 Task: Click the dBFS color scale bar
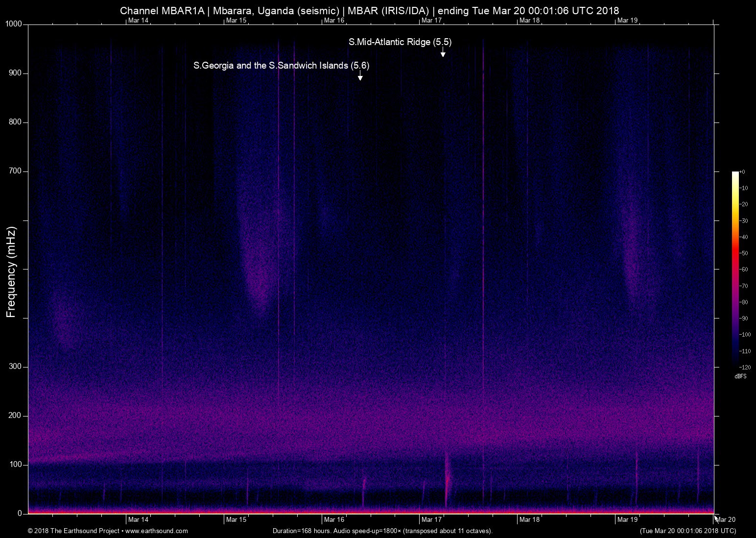pos(735,268)
